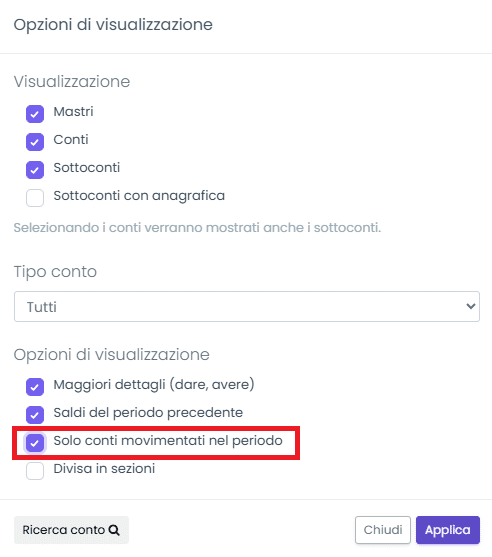Toggle Solo conti movimentati nel periodo
Viewport: 492px width, 557px height.
(x=35, y=443)
